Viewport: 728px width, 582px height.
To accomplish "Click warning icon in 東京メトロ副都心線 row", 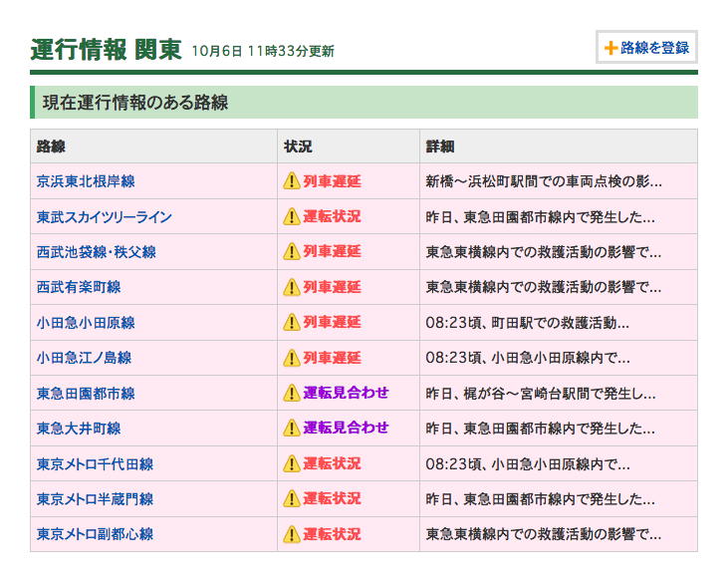I will pos(292,534).
